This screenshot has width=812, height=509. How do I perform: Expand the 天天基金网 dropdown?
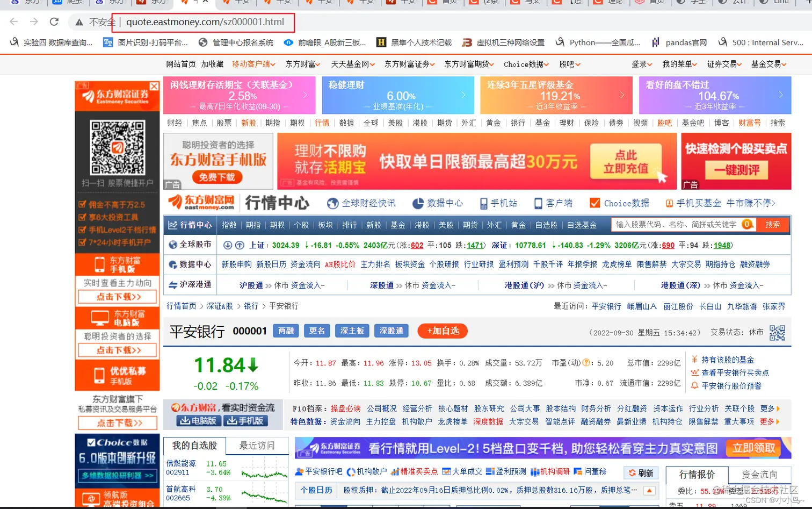point(353,64)
